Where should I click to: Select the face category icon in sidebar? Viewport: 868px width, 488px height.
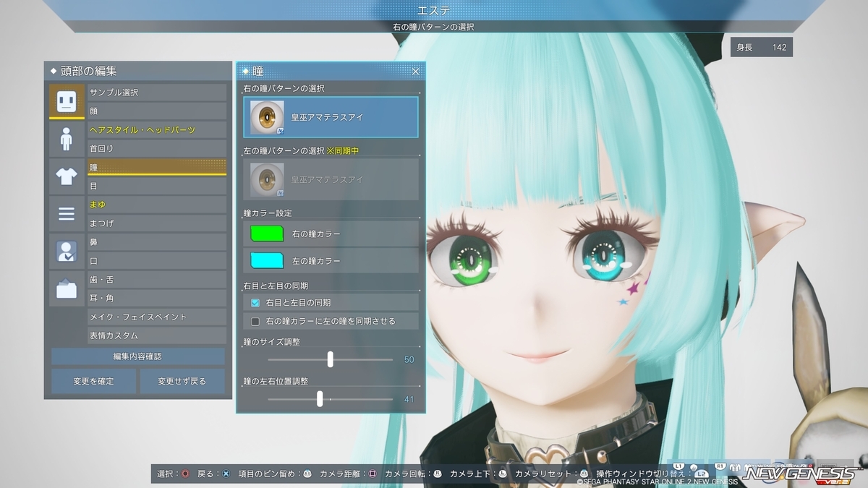point(67,101)
